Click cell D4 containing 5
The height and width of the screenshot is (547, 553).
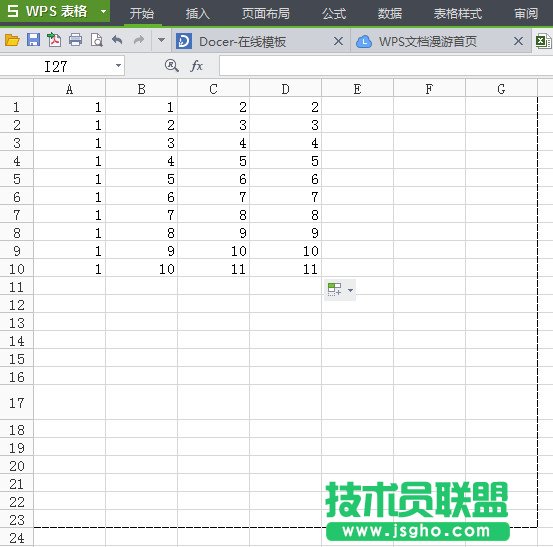point(285,161)
